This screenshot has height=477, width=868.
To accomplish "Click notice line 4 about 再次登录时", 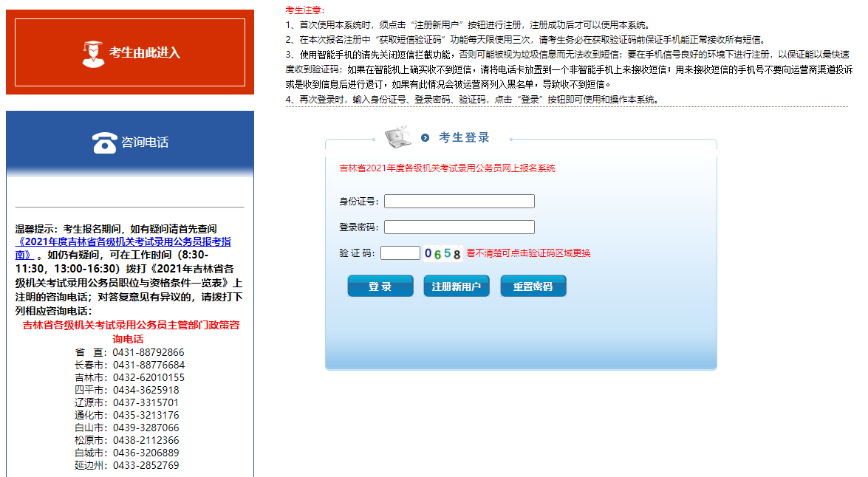I will (x=473, y=100).
